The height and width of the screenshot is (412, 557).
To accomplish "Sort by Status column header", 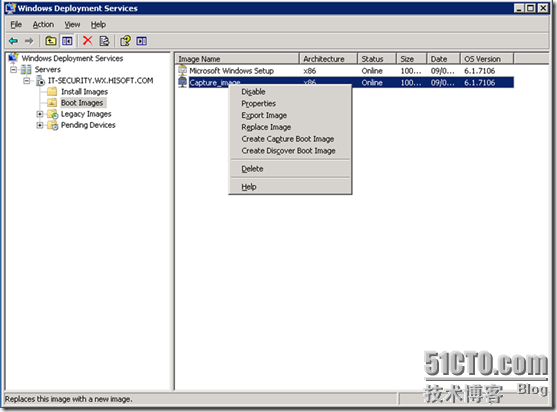I will (377, 59).
